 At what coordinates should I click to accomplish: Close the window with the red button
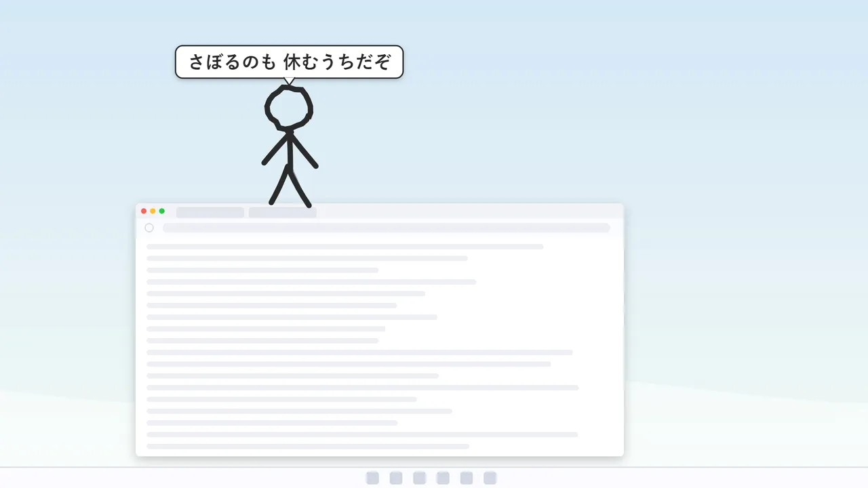[x=144, y=211]
